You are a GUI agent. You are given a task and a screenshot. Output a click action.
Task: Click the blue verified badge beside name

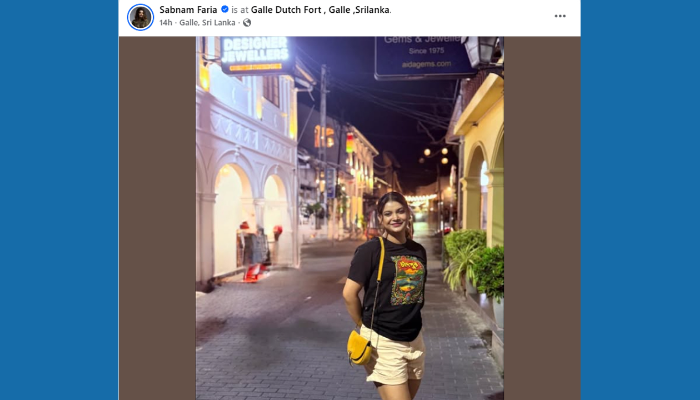pos(225,9)
